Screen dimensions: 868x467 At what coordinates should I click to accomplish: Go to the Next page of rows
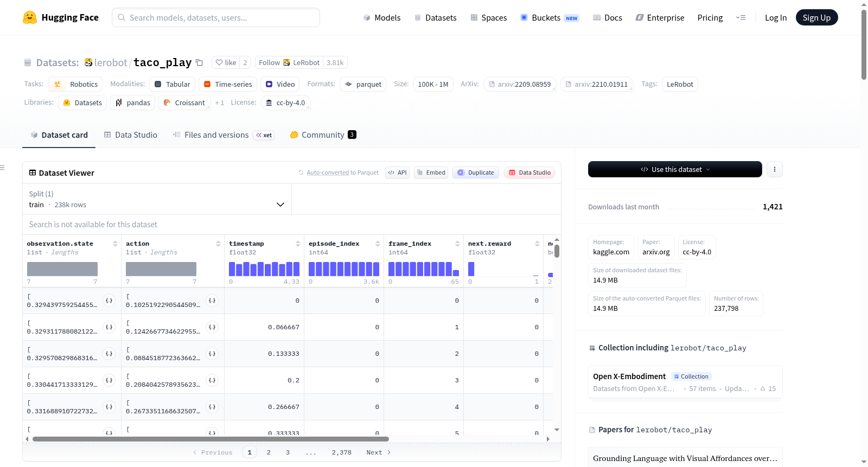tap(379, 452)
